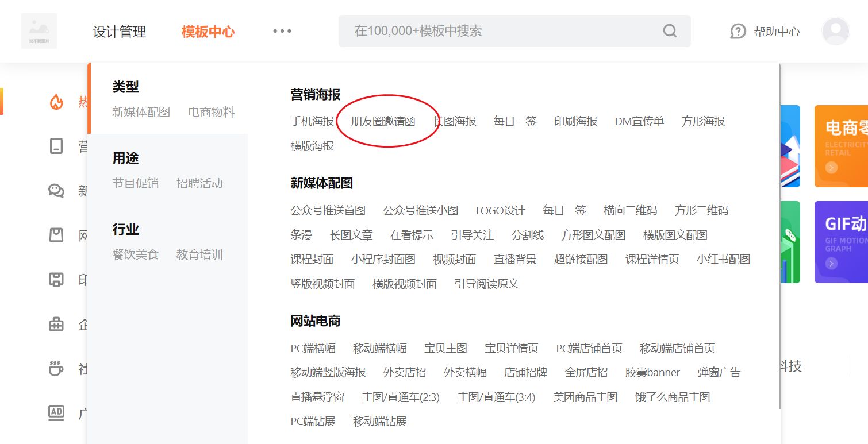Image resolution: width=868 pixels, height=444 pixels.
Task: Open the orange 电商零售 card
Action: coord(841,146)
